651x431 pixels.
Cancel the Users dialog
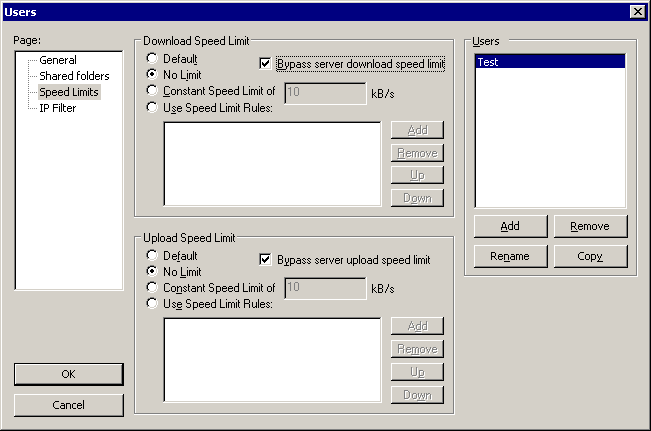(x=68, y=405)
